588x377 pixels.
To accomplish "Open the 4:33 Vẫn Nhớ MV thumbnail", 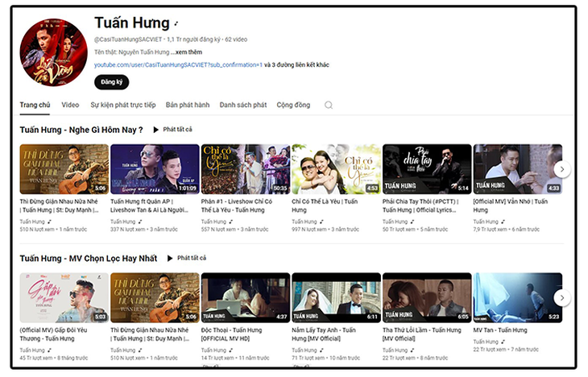I will point(518,169).
